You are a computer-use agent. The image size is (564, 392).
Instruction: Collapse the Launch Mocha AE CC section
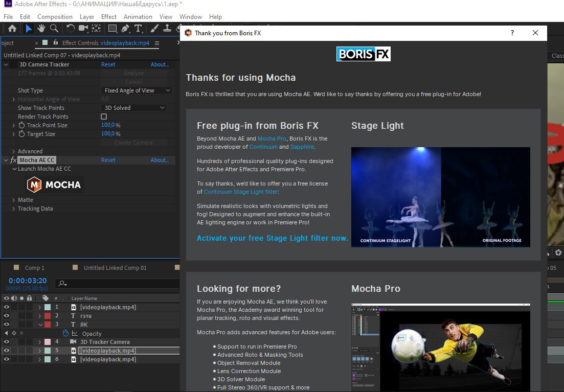point(14,169)
